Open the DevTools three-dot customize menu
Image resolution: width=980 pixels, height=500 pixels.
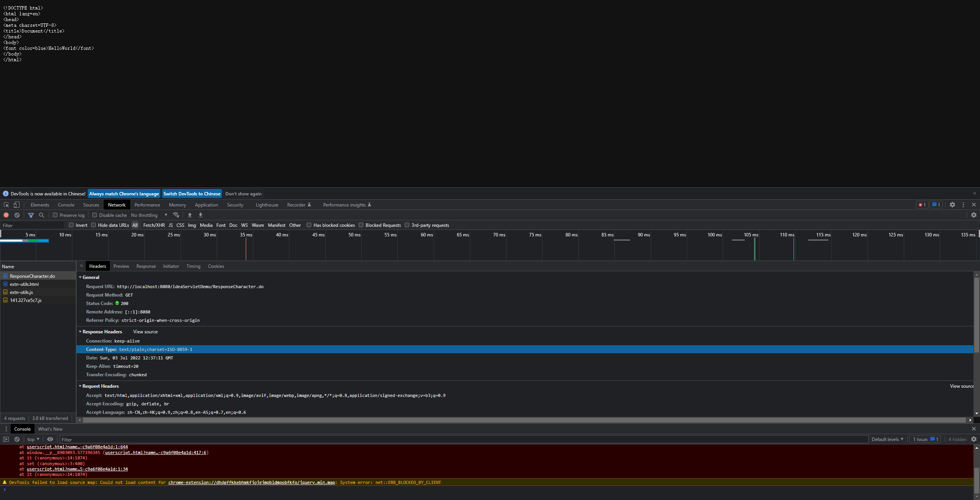click(x=964, y=205)
